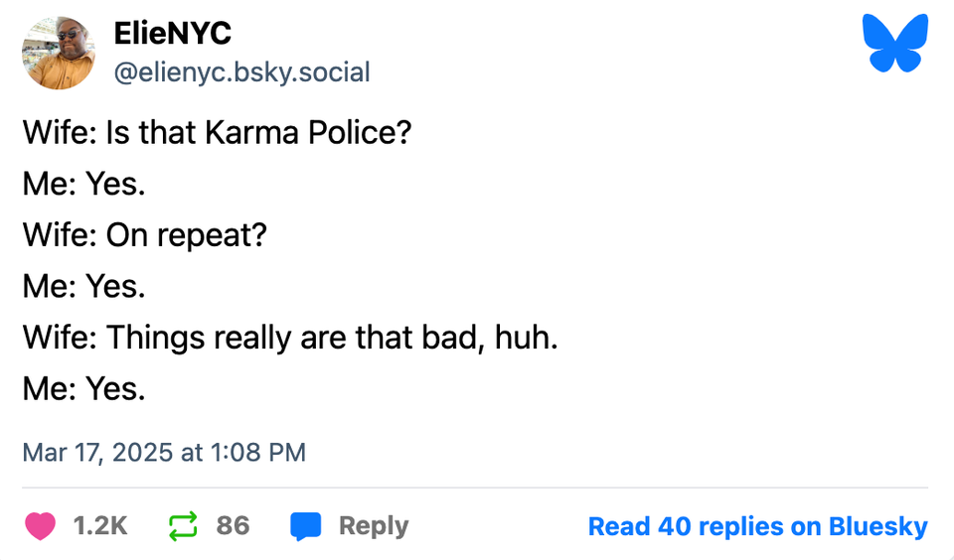Click "Wife: Is that" opening the post
The image size is (954, 560).
point(109,133)
